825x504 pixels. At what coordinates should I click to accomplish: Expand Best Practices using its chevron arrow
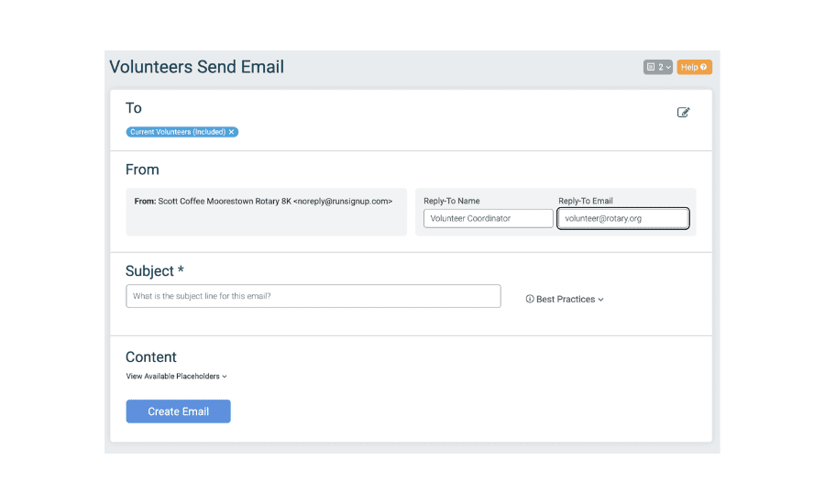600,300
